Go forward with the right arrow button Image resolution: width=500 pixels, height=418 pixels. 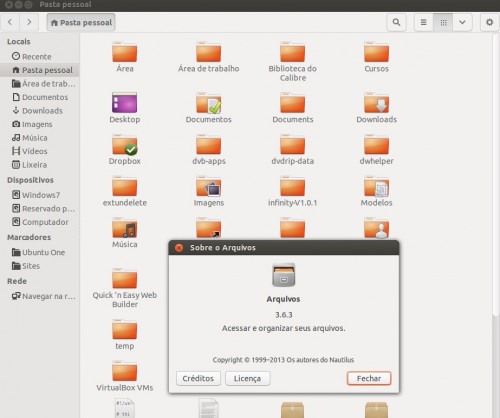coord(29,22)
